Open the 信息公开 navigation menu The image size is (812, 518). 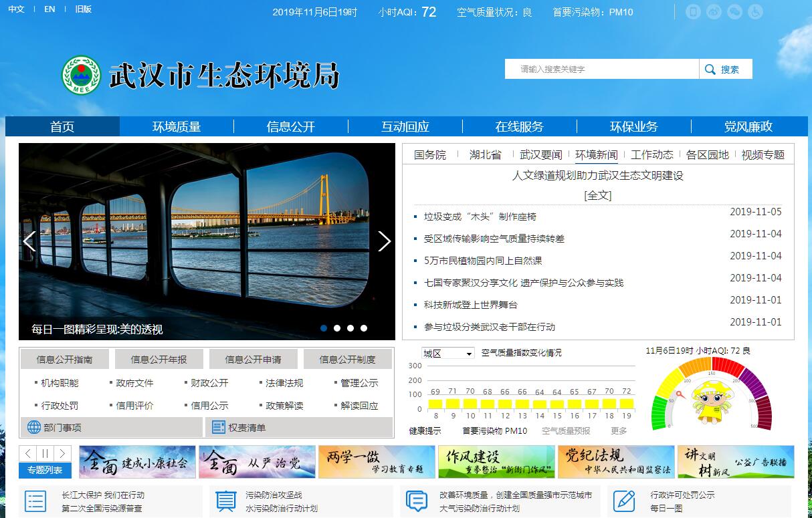click(x=291, y=126)
